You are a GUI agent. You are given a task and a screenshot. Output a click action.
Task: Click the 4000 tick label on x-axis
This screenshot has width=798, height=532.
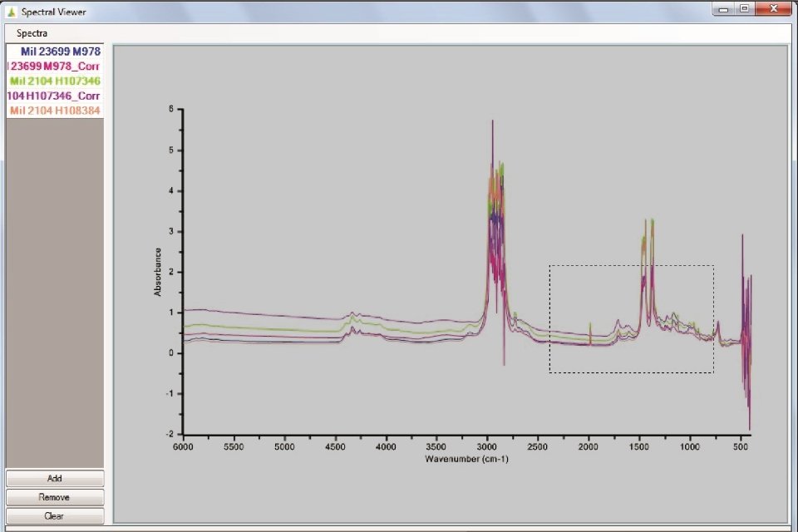pyautogui.click(x=386, y=447)
